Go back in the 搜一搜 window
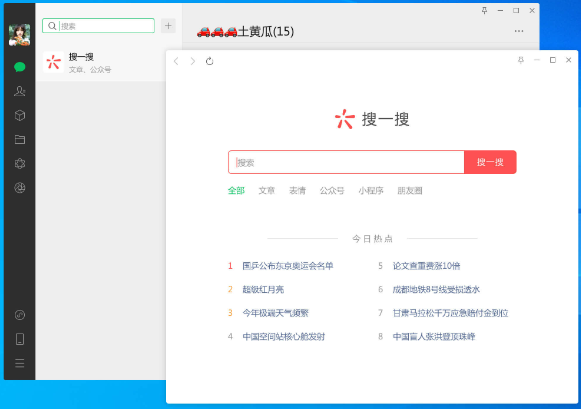This screenshot has width=581, height=409. pyautogui.click(x=176, y=61)
